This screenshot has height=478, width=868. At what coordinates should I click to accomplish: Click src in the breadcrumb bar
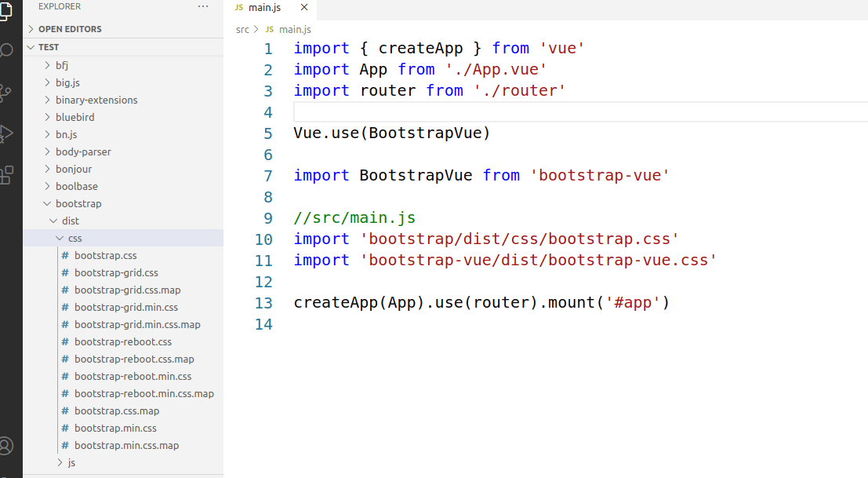pyautogui.click(x=242, y=29)
